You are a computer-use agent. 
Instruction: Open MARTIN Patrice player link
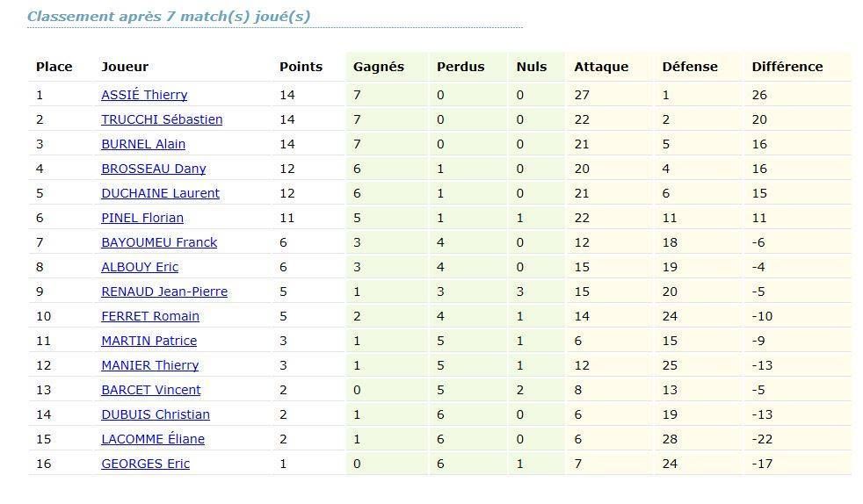click(x=149, y=341)
